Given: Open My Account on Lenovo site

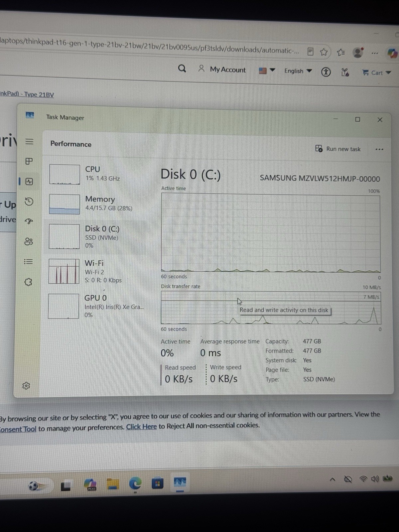Looking at the screenshot, I should (222, 69).
